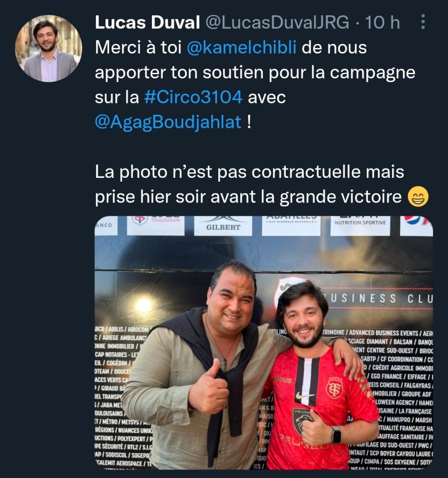This screenshot has width=448, height=478.
Task: Open Lucas Duval's round profile picture
Action: pos(49,49)
